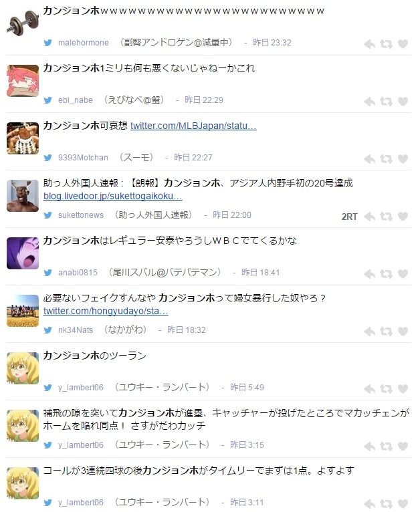Click the 昨日 23:32 timestamp
Screen dimensions: 420x512
point(272,43)
